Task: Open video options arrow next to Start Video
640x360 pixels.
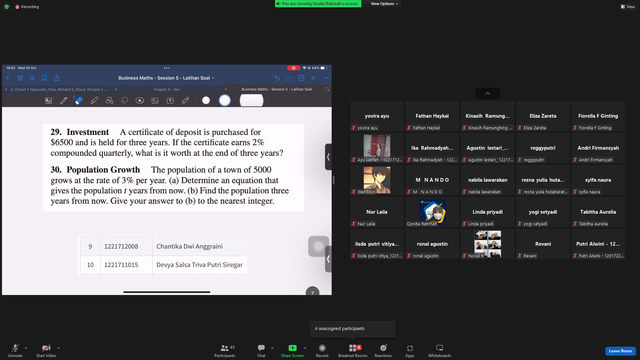Action: click(59, 348)
